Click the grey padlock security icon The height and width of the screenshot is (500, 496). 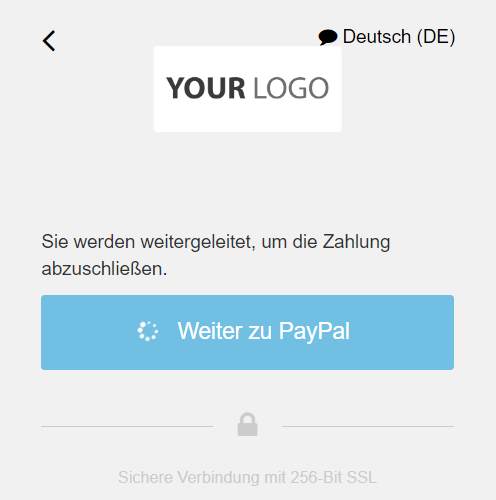click(x=247, y=424)
